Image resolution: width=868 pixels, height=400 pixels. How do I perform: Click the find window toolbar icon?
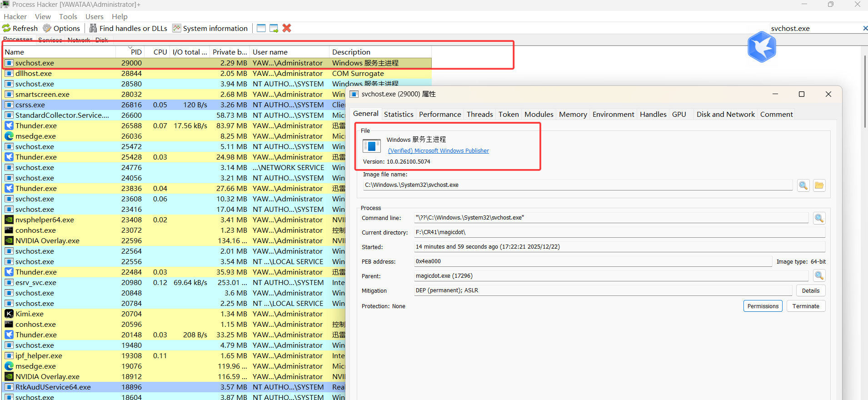coord(261,28)
